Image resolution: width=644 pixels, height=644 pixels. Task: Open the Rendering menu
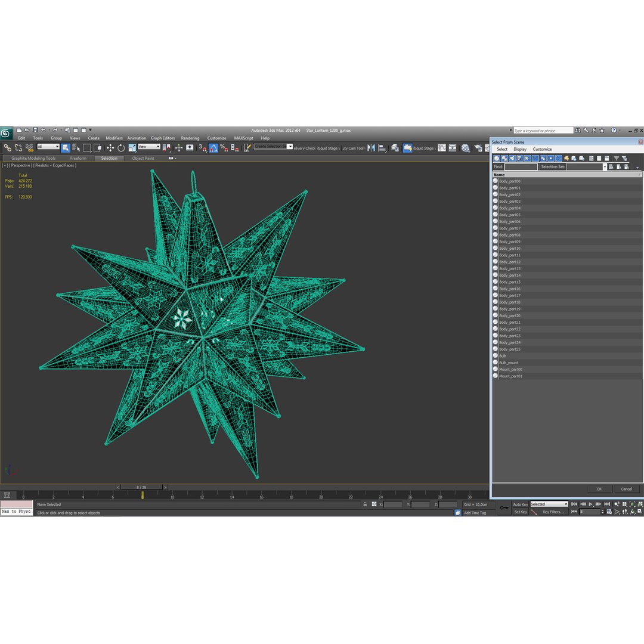190,138
